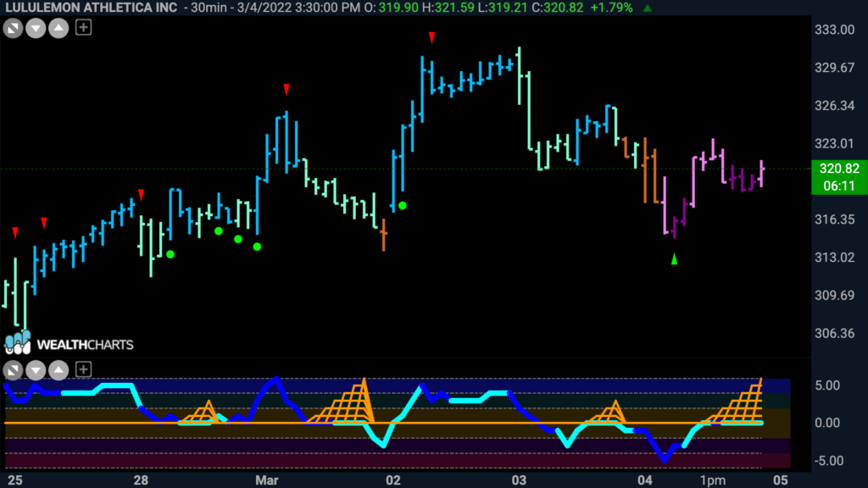Click resize icon in oscillator panel
The image size is (868, 488).
click(13, 369)
